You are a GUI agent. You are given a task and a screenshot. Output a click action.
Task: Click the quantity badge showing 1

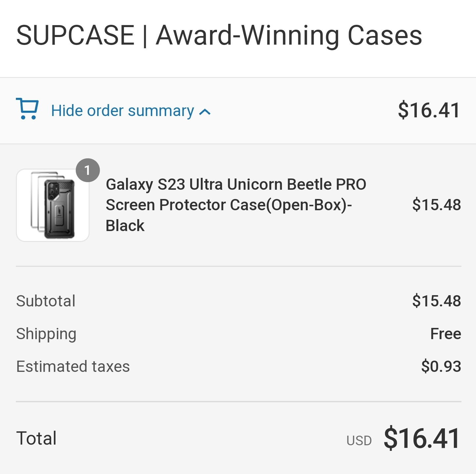coord(88,170)
